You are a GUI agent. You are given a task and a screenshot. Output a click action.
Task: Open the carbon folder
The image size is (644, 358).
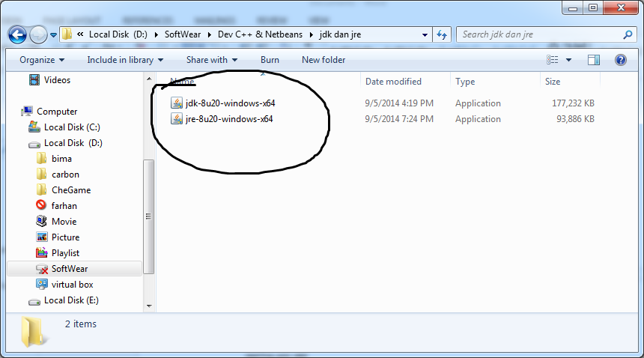coord(65,175)
